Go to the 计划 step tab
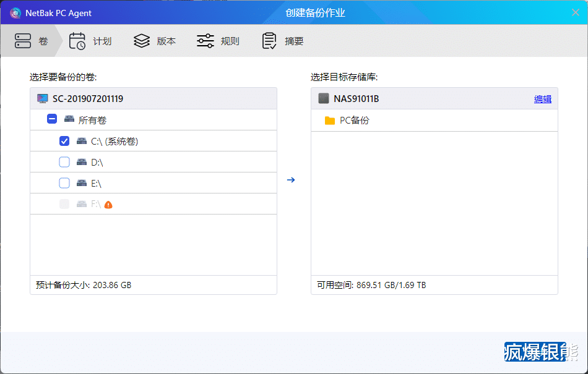 90,41
